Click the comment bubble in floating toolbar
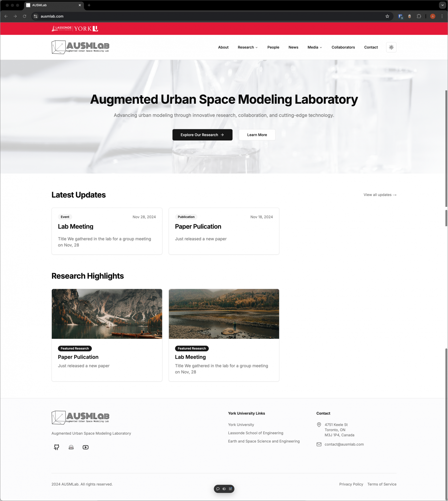This screenshot has width=448, height=501. point(218,489)
